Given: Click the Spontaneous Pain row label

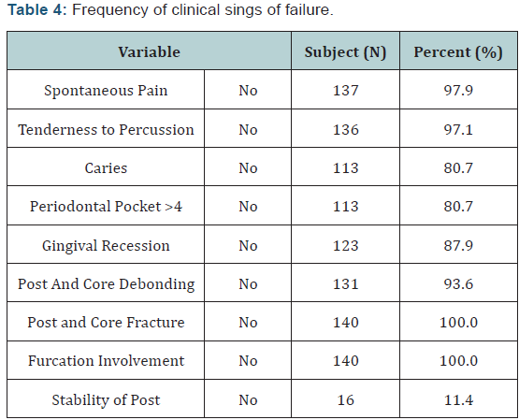Looking at the screenshot, I should click(x=106, y=91).
